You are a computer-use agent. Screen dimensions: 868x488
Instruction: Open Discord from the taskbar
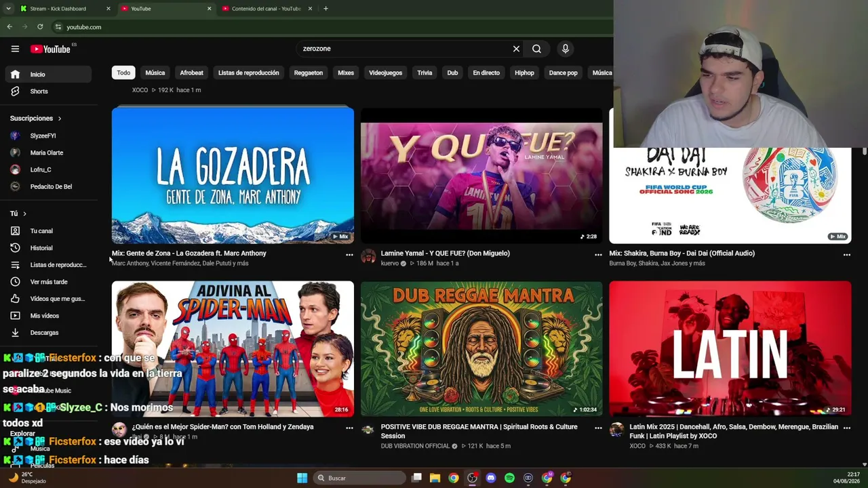click(491, 478)
